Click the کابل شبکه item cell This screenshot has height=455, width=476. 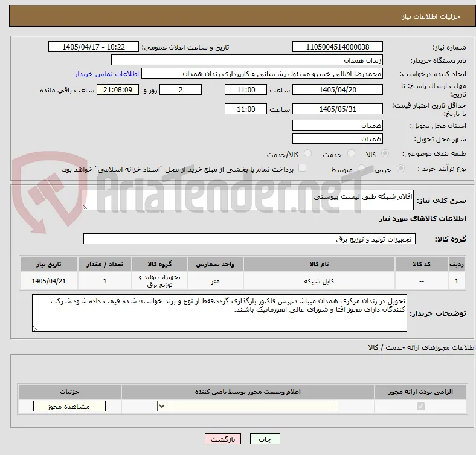tap(319, 281)
